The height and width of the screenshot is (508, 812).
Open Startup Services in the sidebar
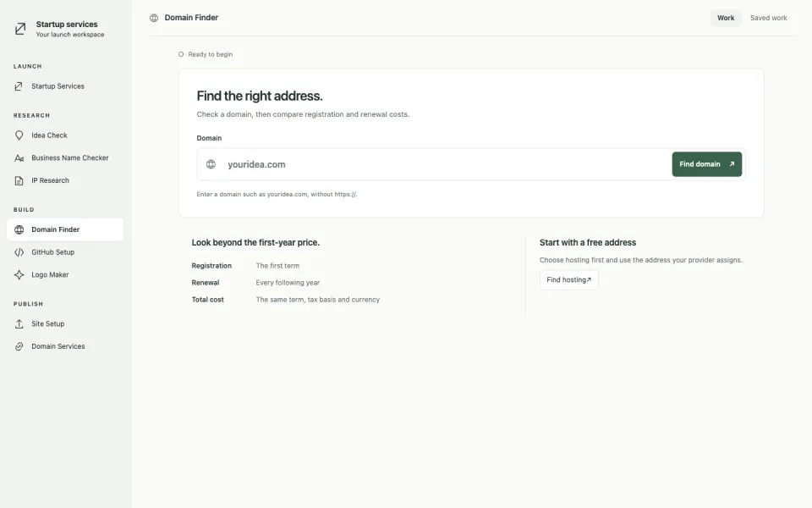coord(65,86)
